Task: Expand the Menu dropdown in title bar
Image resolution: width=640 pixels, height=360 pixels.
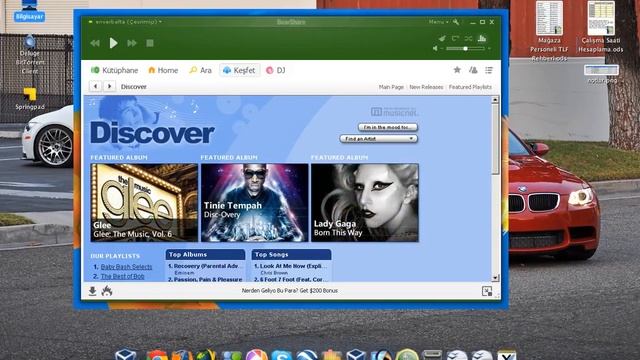Action: (x=438, y=22)
